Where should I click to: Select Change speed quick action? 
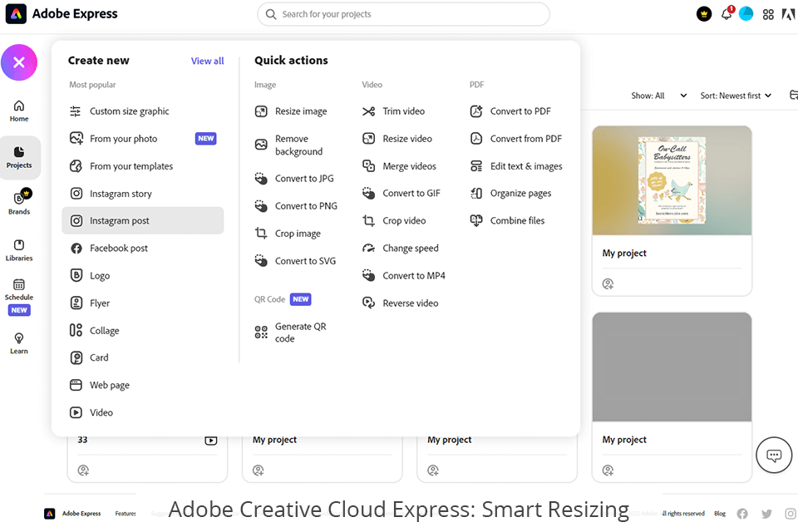click(x=400, y=248)
